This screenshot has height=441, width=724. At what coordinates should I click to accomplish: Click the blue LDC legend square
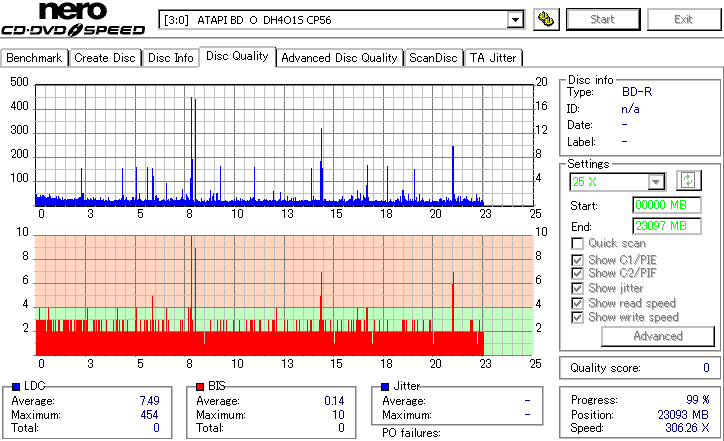(16, 387)
